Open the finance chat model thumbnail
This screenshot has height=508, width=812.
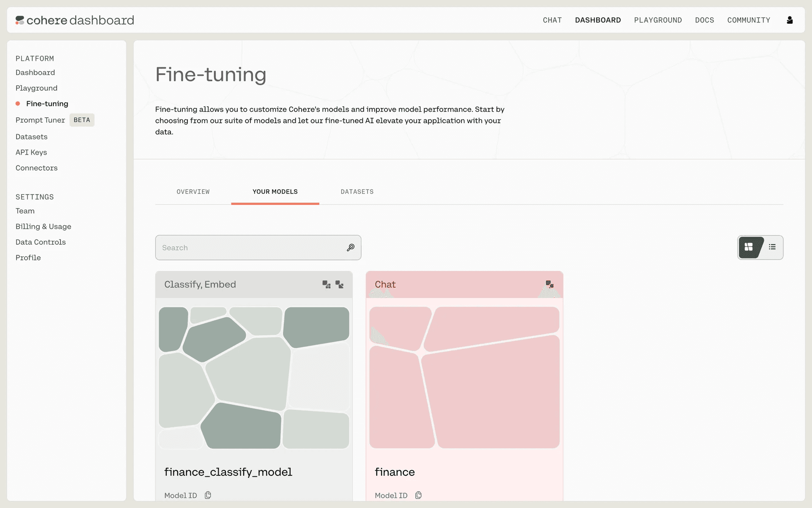[464, 377]
